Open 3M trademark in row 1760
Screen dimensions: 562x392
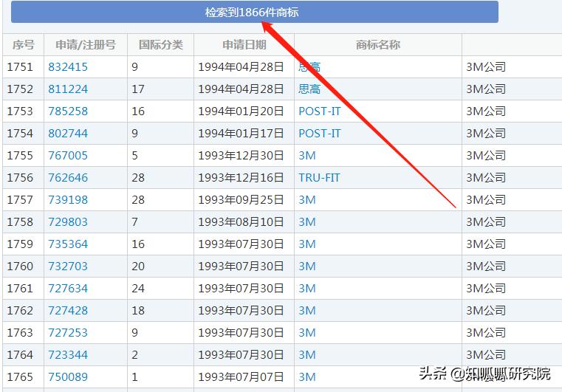click(x=307, y=267)
